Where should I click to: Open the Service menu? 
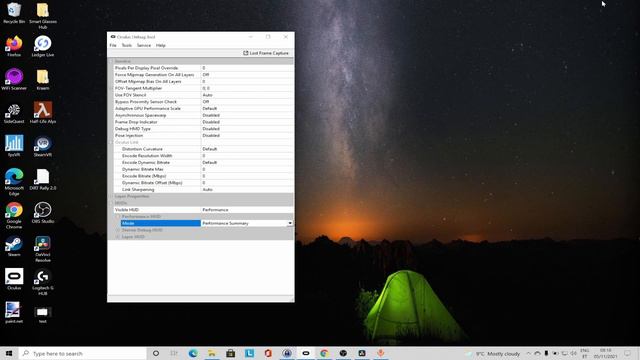pos(144,45)
